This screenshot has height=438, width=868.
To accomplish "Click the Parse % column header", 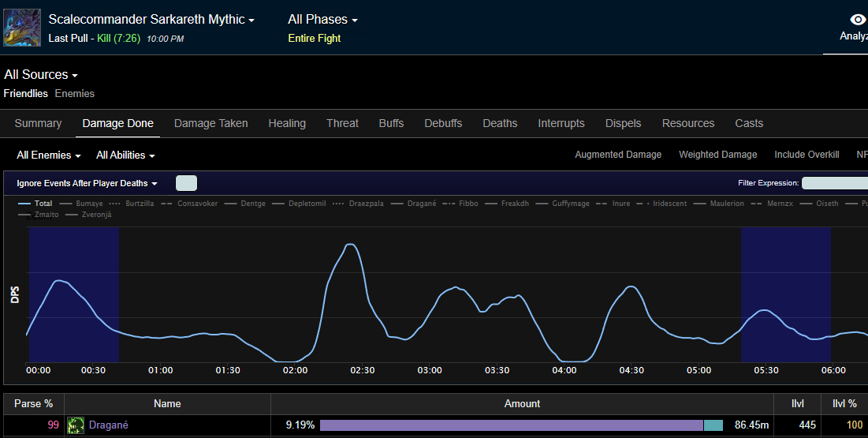I will (x=34, y=403).
